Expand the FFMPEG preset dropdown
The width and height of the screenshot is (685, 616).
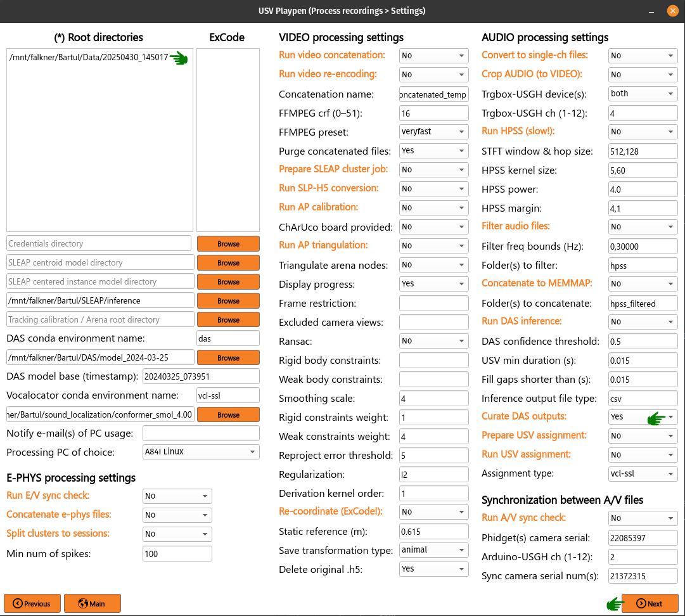pos(433,131)
